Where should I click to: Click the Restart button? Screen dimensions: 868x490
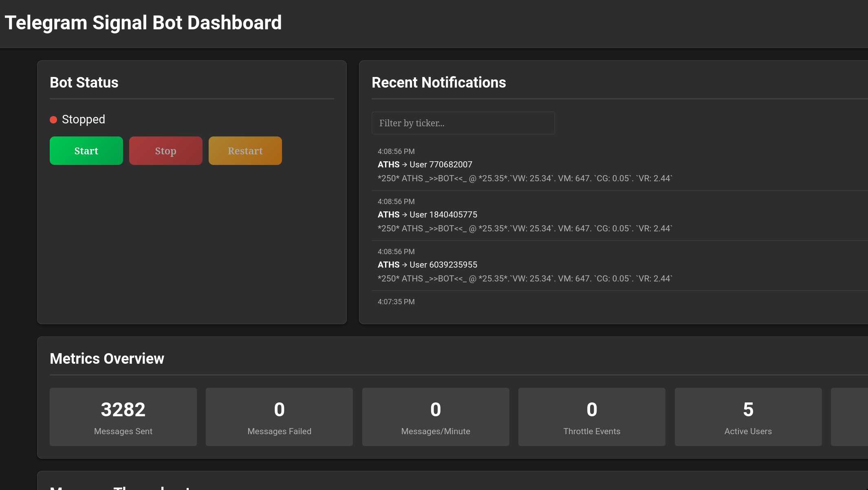[x=245, y=151]
